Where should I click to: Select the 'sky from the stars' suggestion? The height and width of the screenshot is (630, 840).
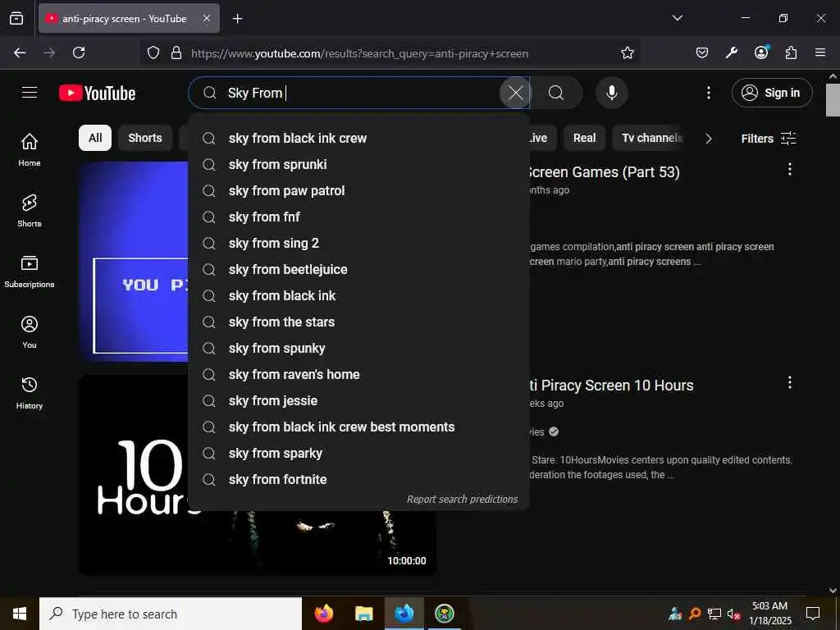tap(359, 322)
